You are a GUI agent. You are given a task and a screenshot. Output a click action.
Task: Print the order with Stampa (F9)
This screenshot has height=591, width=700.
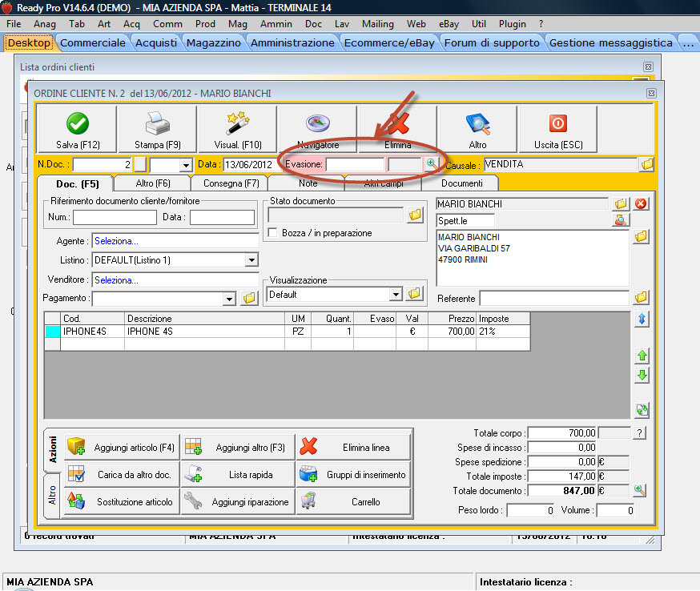pos(158,124)
